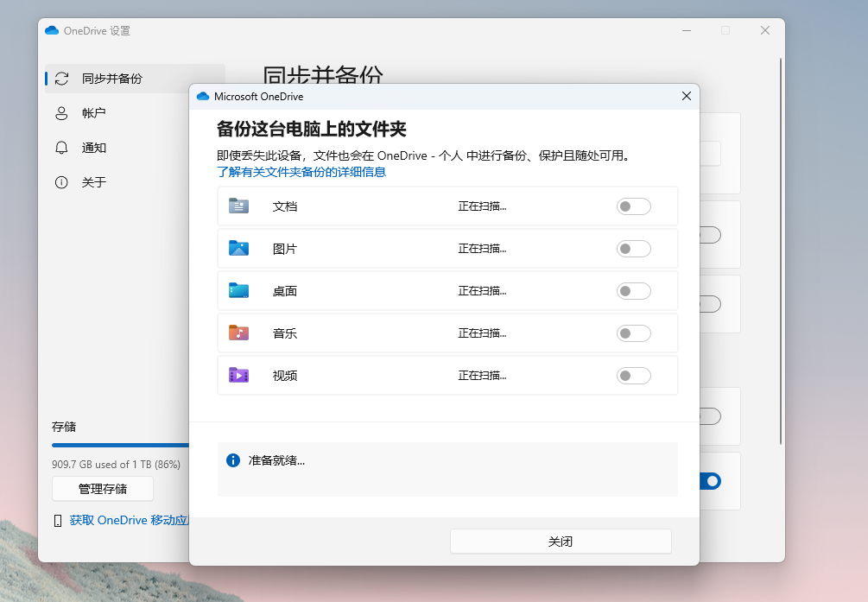The width and height of the screenshot is (868, 602).
Task: Click the 存储 heading in sidebar
Action: point(64,427)
